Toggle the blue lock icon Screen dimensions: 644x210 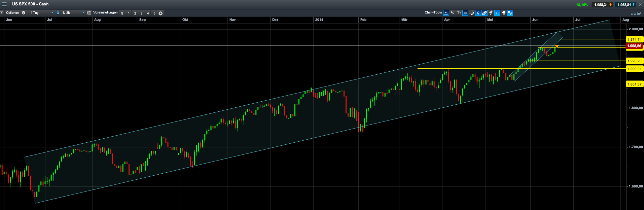tap(58, 13)
